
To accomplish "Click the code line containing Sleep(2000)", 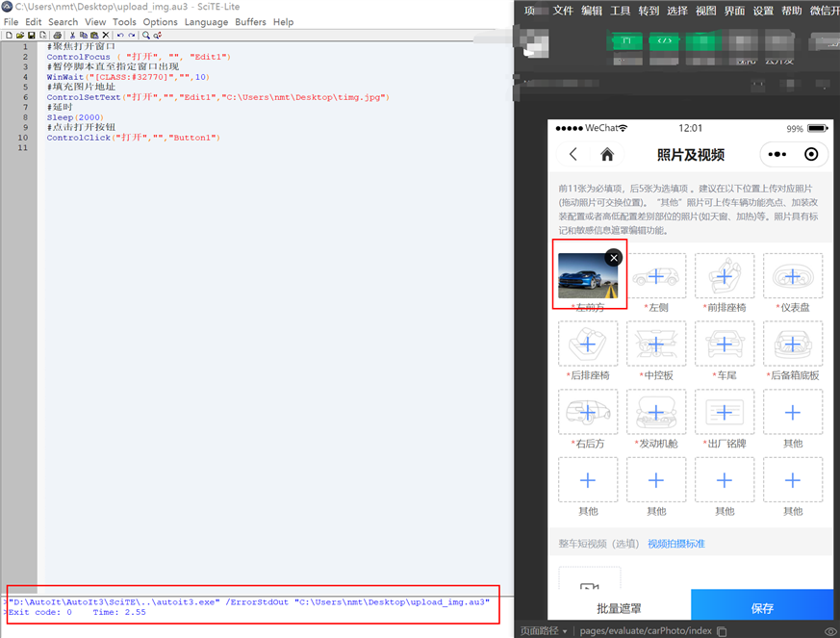I will pos(75,117).
